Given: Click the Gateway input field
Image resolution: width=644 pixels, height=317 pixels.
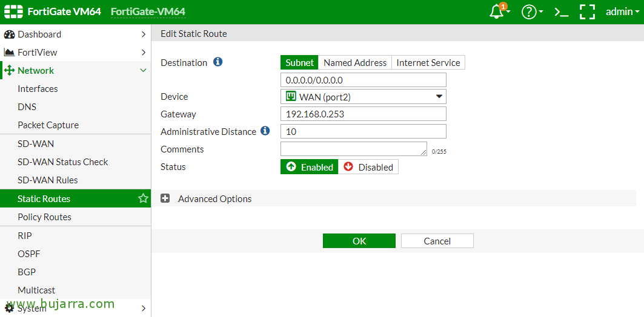Looking at the screenshot, I should pos(363,114).
